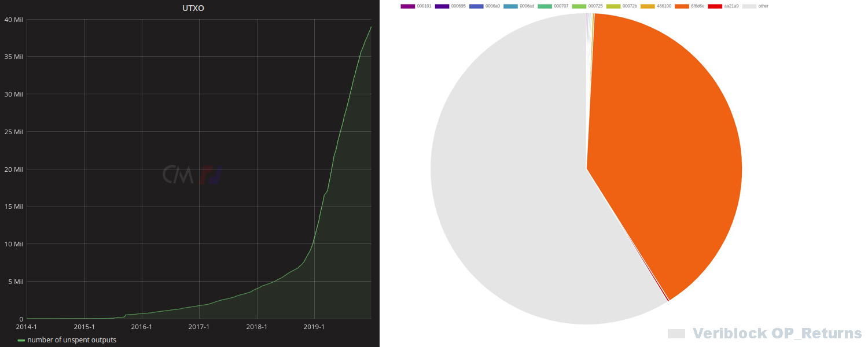
Task: Hide the 0006a0 series in the legend
Action: (484, 6)
